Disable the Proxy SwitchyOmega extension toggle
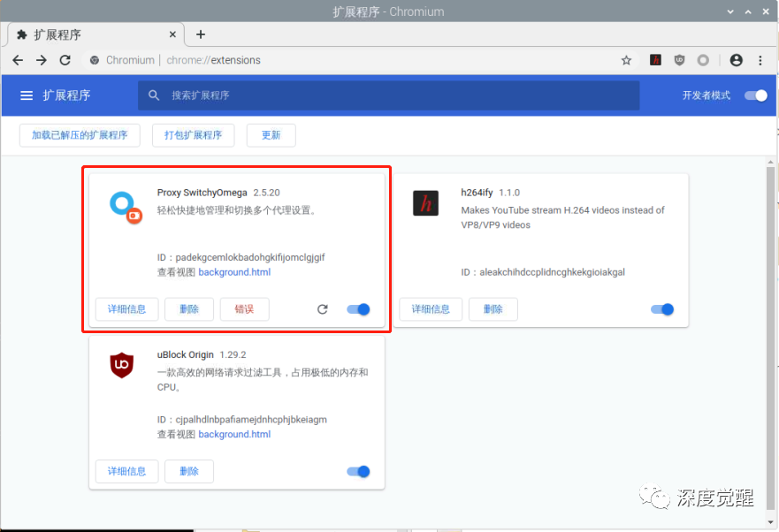This screenshot has height=532, width=779. 358,309
